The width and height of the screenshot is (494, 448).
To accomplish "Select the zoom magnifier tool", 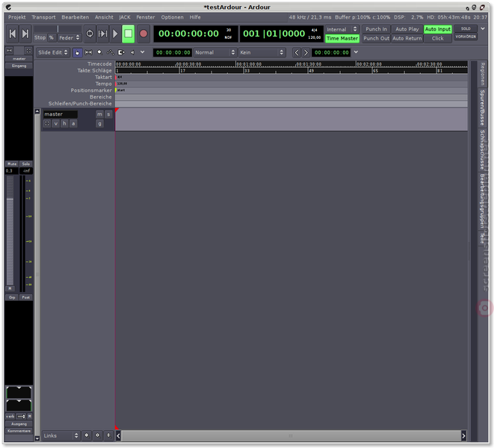I will click(99, 52).
